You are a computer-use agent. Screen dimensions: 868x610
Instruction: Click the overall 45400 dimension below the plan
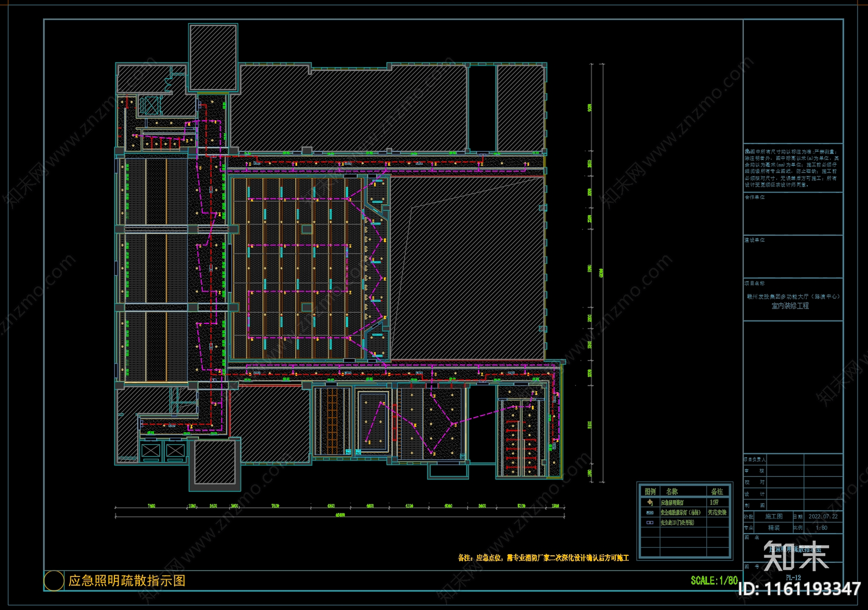tap(340, 515)
